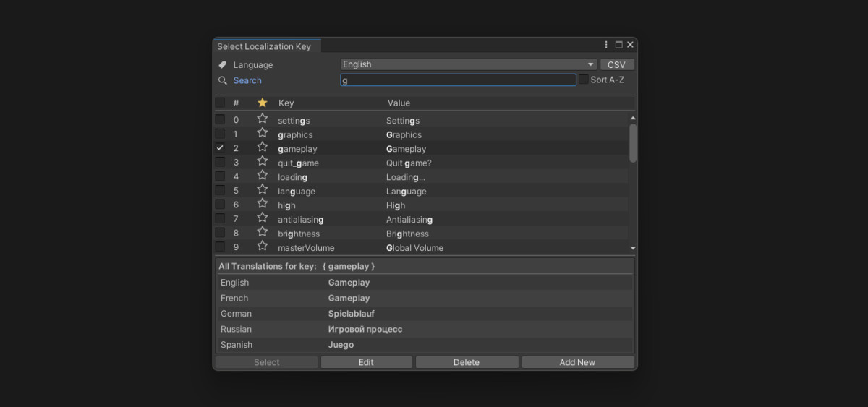868x407 pixels.
Task: Click the 'Global Volume' value
Action: click(x=414, y=247)
